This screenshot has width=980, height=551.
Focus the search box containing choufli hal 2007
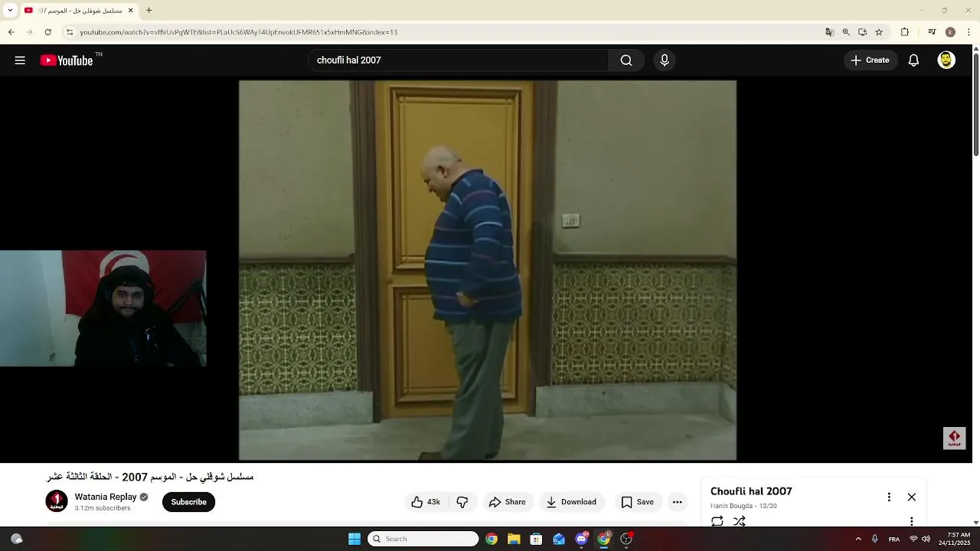[x=458, y=60]
